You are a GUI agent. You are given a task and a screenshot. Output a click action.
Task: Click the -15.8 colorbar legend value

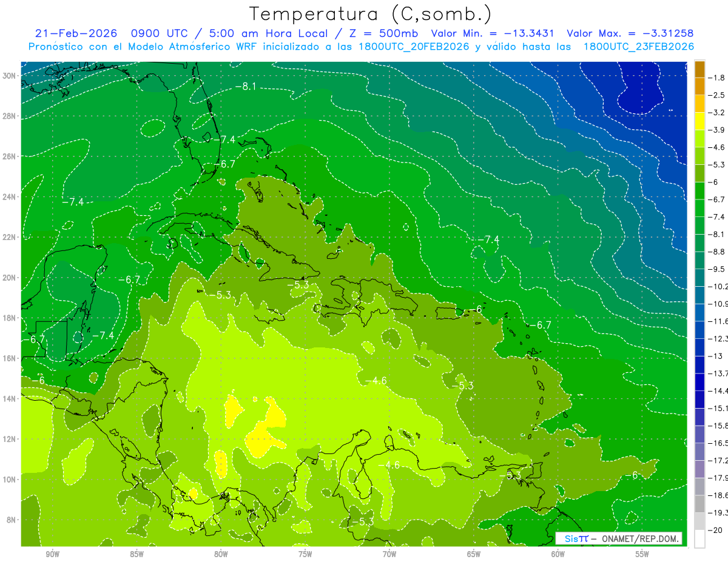(718, 426)
